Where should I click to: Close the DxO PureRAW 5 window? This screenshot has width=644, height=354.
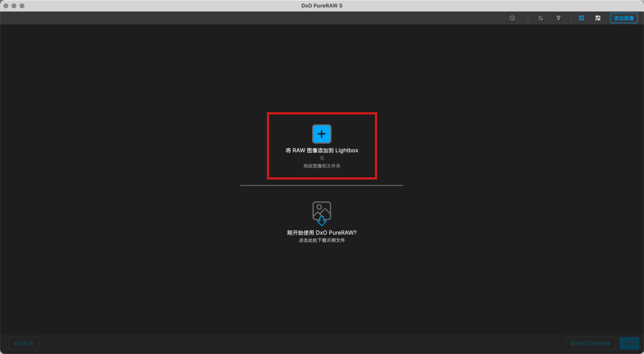6,6
